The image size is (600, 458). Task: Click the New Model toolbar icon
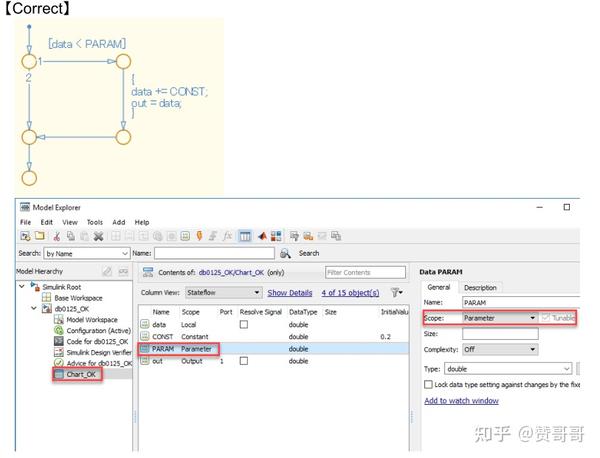tap(25, 236)
